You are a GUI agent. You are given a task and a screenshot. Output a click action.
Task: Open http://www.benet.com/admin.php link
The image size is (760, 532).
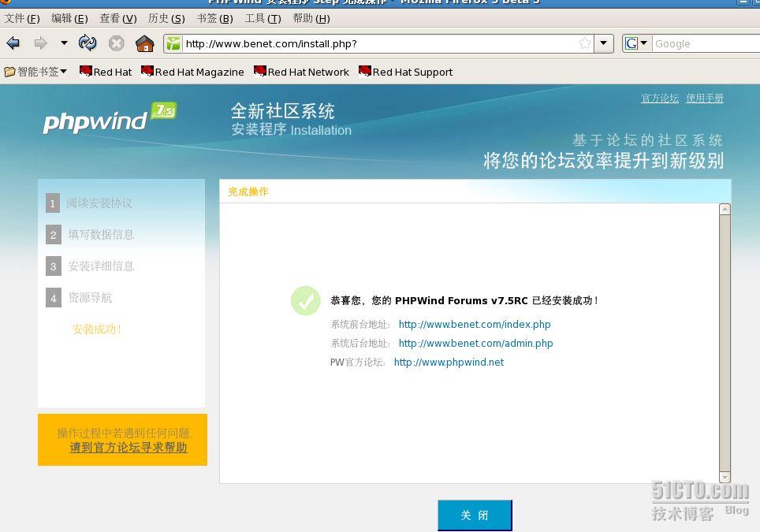pos(476,343)
